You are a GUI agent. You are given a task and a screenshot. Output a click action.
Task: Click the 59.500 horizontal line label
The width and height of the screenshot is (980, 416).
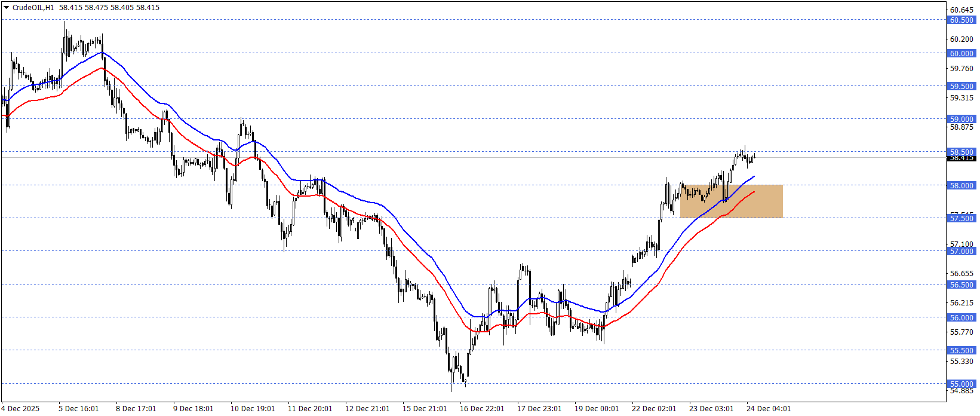coord(961,86)
